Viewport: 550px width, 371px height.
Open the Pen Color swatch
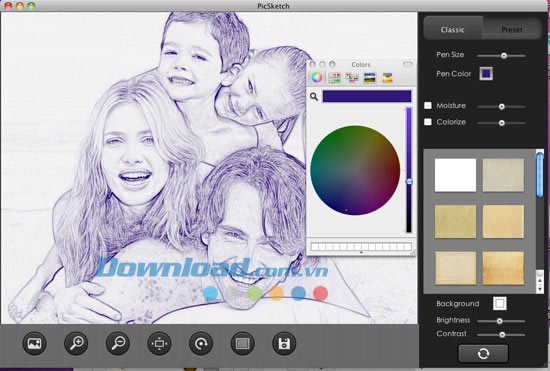[486, 74]
